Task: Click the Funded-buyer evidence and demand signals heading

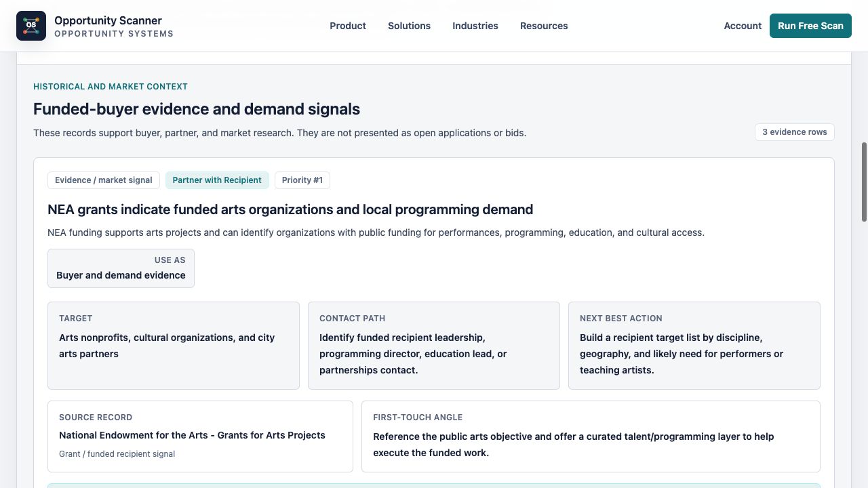Action: click(x=197, y=109)
